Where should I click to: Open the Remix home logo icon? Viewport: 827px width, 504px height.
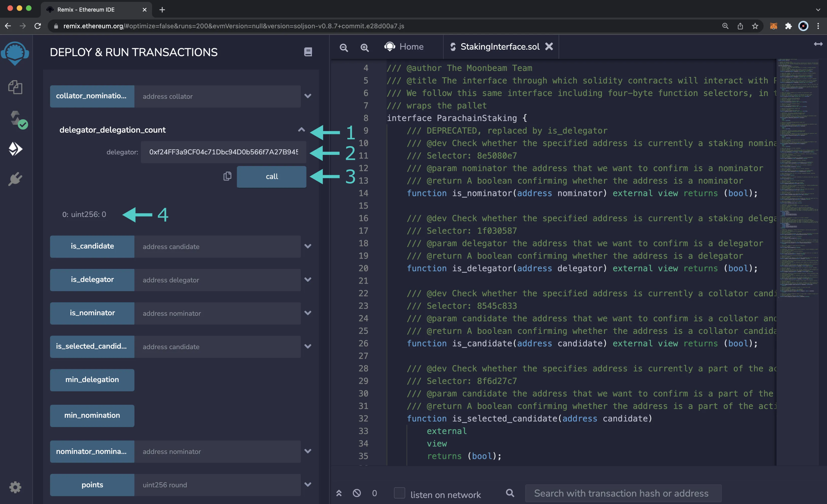coord(15,53)
